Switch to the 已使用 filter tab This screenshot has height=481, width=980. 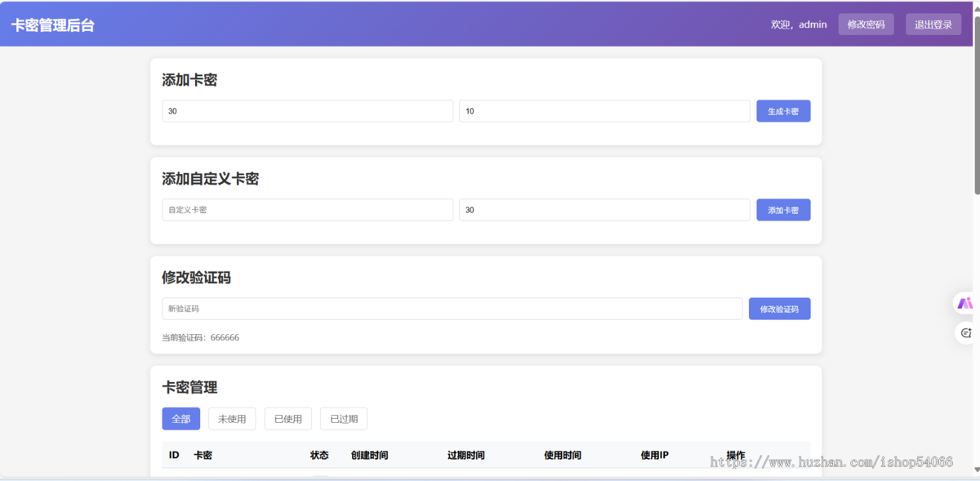[x=288, y=419]
